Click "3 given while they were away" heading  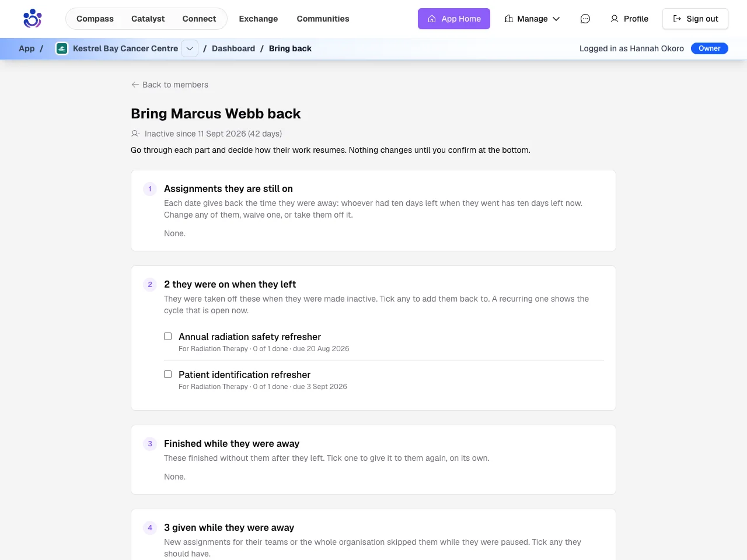pyautogui.click(x=229, y=527)
